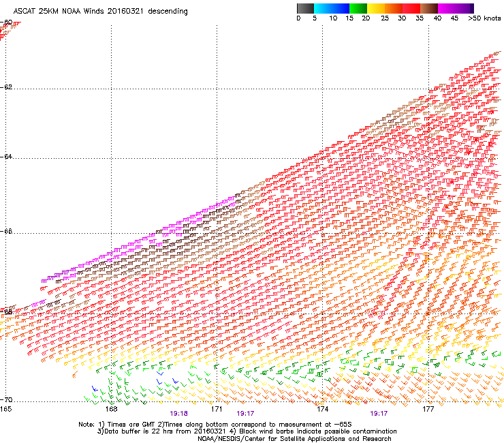Click the latitude label '-70'

click(x=6, y=399)
